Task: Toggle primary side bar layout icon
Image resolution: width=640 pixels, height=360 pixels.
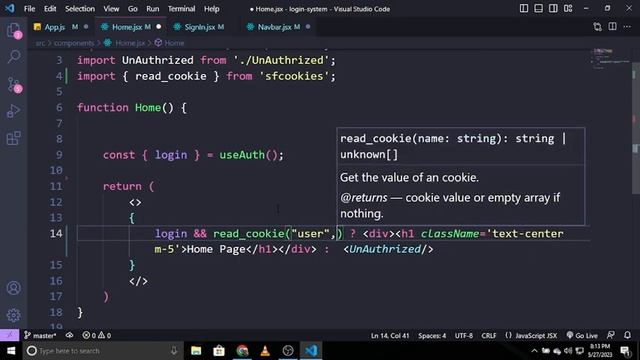Action: click(x=524, y=9)
